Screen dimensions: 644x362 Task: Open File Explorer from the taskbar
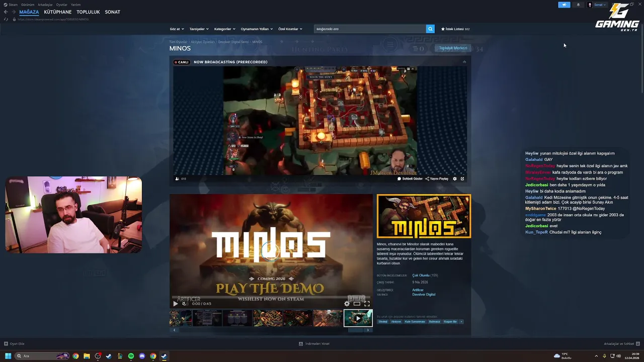87,356
